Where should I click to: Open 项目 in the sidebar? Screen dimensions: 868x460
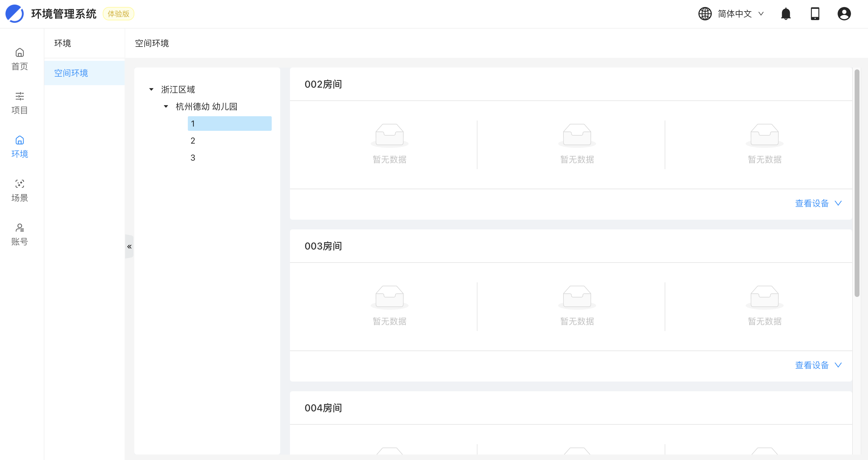tap(19, 103)
